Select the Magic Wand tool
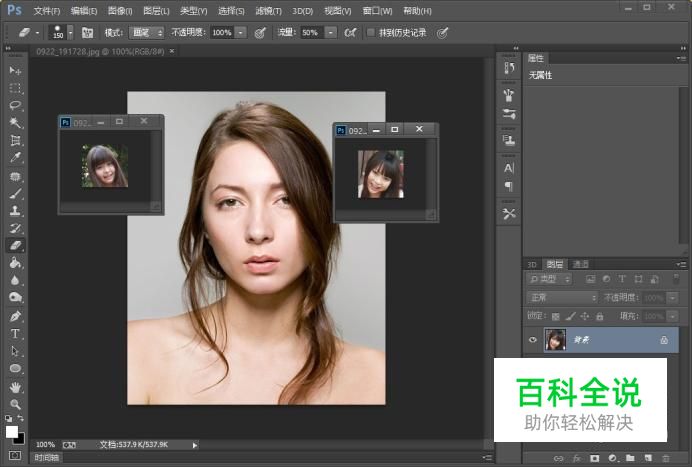 click(15, 123)
